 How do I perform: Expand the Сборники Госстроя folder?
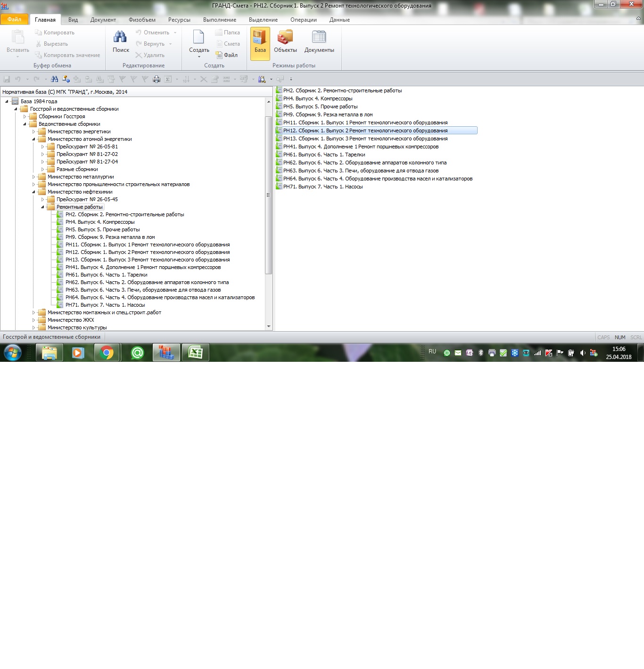tap(25, 116)
